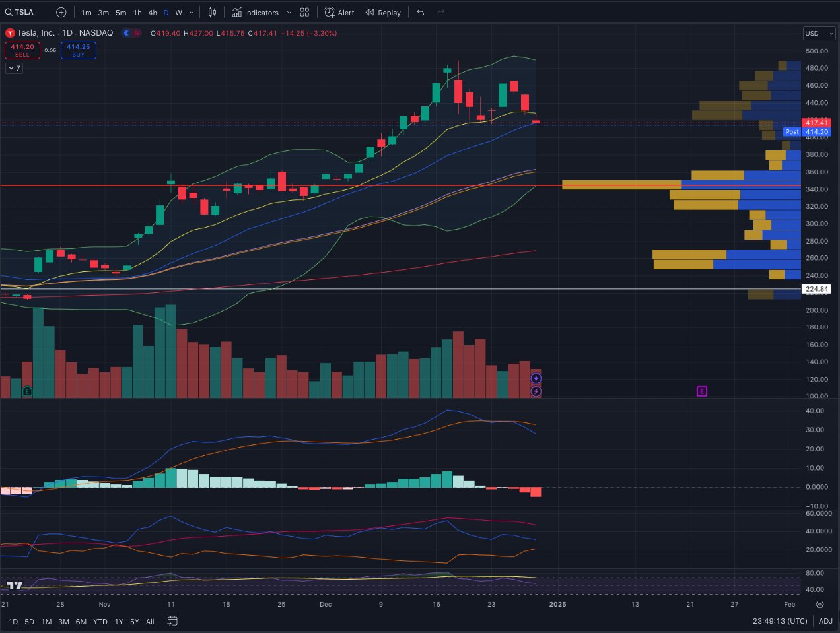The height and width of the screenshot is (633, 840).
Task: Create an Alert
Action: tap(339, 13)
